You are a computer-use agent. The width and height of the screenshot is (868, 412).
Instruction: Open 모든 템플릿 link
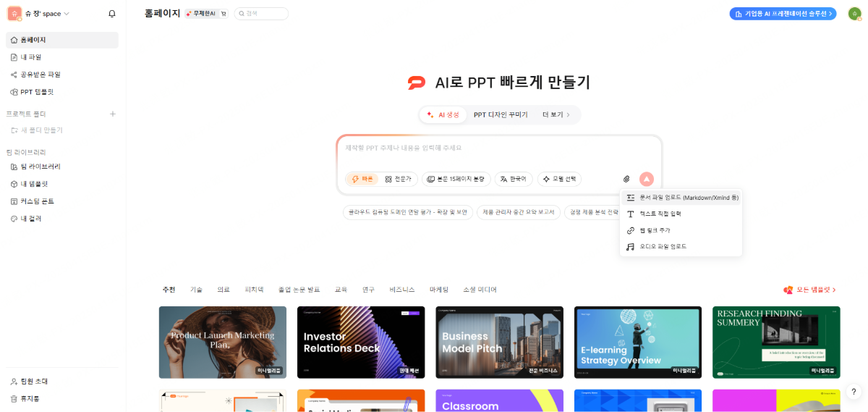pyautogui.click(x=810, y=290)
